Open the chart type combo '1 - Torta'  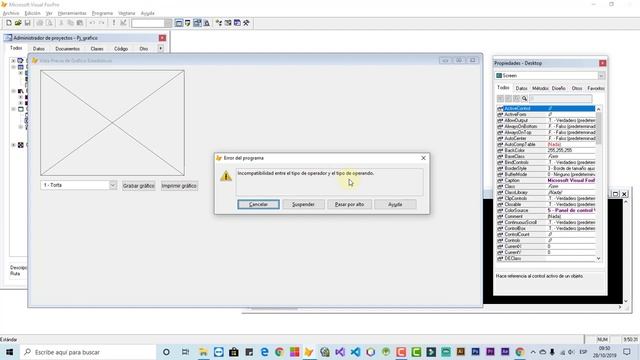click(113, 185)
